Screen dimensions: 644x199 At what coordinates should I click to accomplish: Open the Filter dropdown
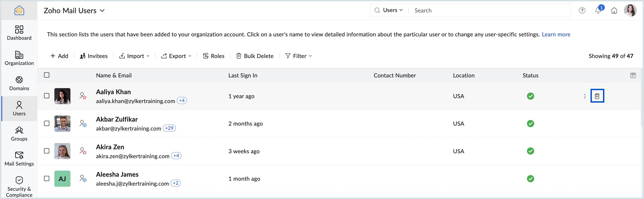pos(299,56)
